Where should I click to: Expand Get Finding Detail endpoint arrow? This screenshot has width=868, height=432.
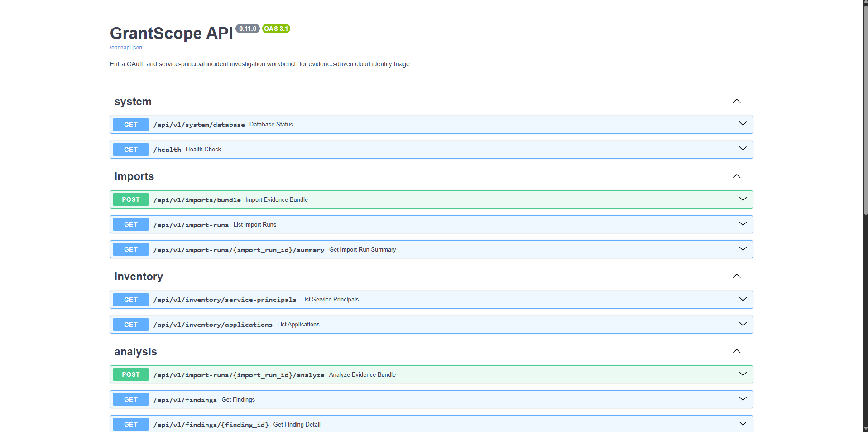pyautogui.click(x=743, y=424)
